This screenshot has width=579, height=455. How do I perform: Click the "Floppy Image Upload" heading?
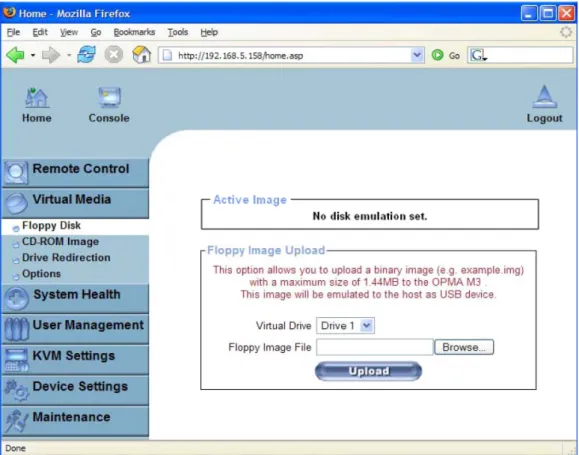266,250
